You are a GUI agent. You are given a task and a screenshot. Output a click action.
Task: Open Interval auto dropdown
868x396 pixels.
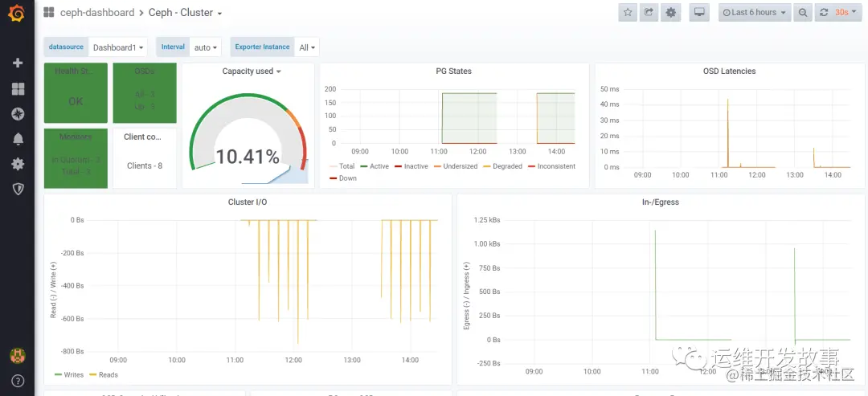(205, 47)
